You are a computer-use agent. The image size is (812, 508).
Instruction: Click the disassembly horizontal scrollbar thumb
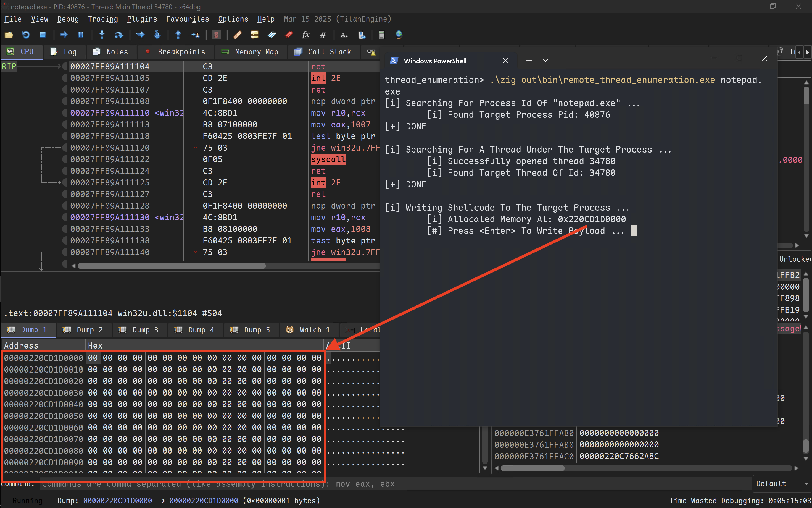171,266
